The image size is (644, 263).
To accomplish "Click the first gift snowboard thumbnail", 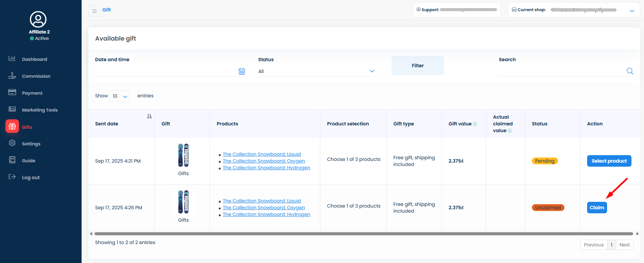I will (183, 155).
